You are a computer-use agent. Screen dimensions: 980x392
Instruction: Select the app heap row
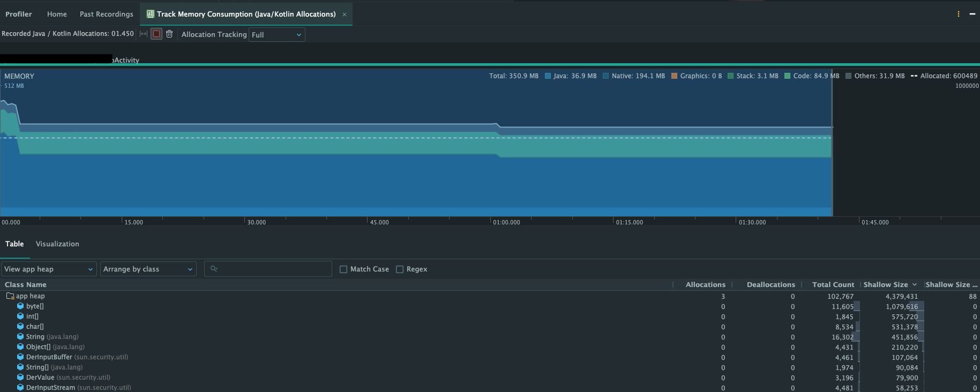tap(490, 296)
